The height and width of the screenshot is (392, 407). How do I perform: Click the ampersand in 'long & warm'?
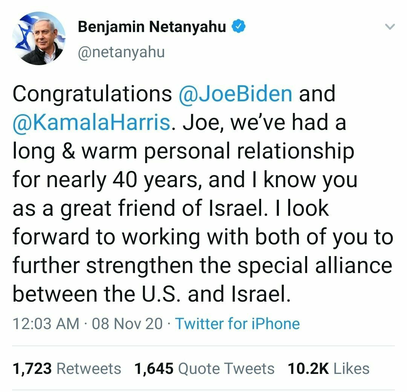click(x=69, y=151)
